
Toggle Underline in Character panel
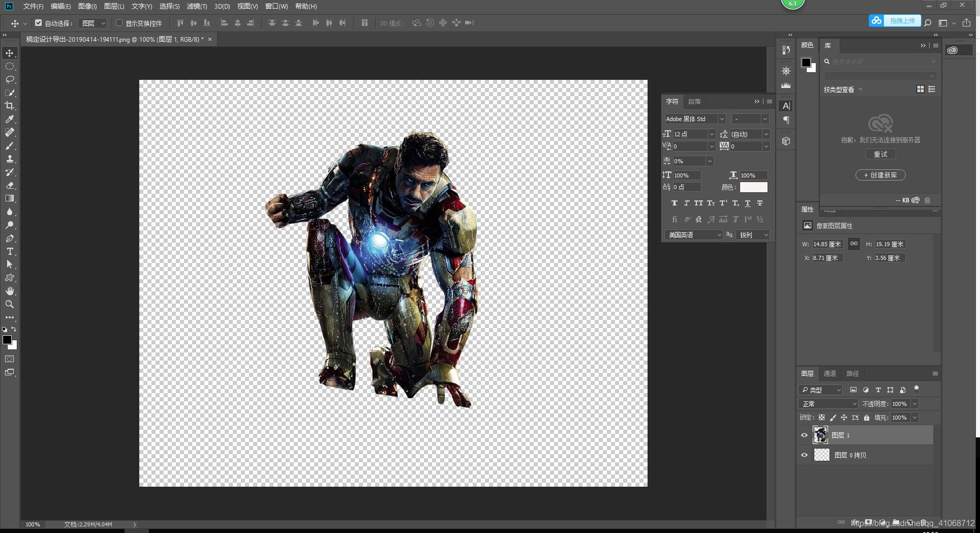click(x=748, y=203)
